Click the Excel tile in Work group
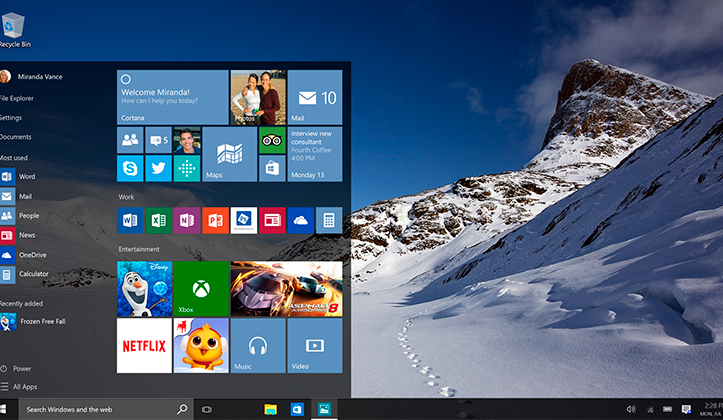 [158, 220]
